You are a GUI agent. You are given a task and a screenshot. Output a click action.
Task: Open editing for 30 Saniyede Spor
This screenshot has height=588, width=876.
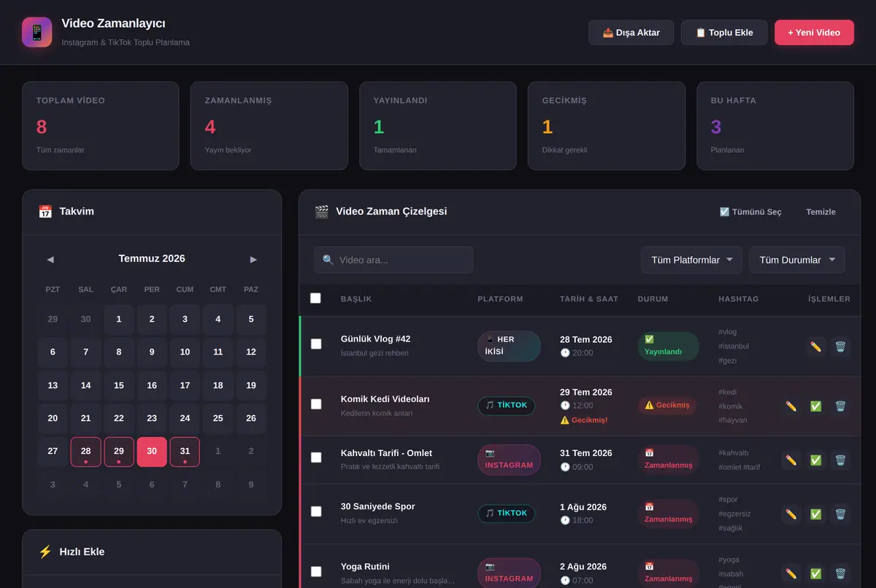point(791,514)
